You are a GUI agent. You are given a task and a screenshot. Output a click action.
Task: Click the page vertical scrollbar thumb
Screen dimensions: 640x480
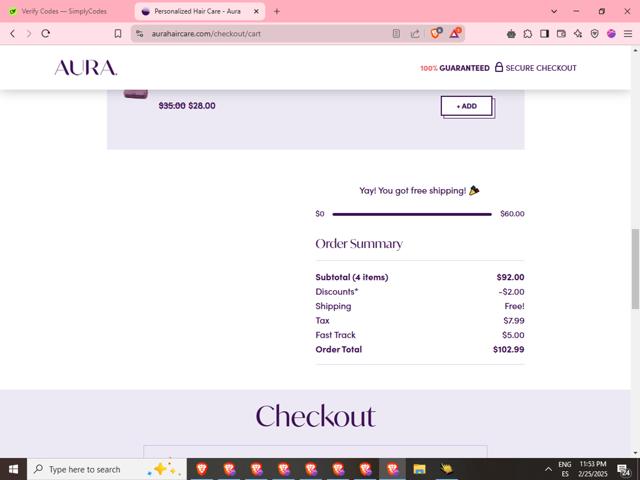pos(636,269)
